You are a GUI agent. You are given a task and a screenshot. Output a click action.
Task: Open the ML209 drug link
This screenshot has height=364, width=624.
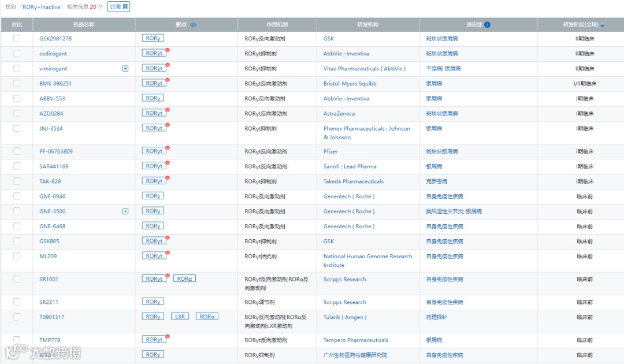click(48, 256)
